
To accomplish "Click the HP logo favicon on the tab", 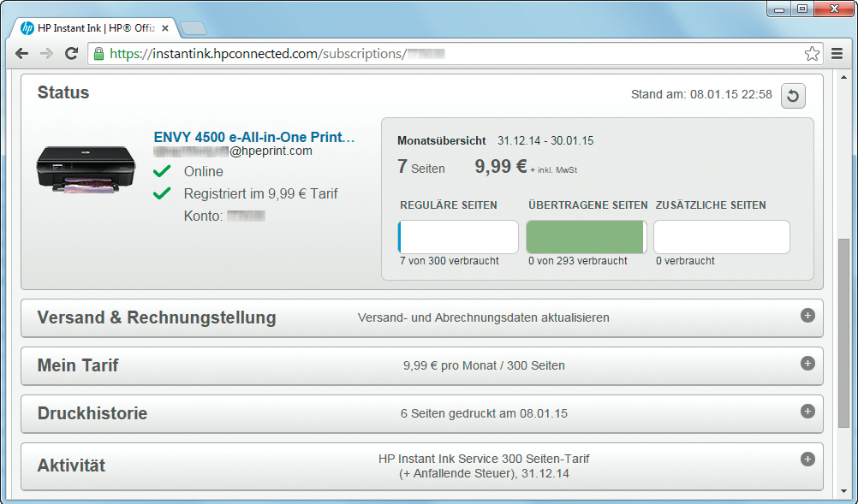I will tap(27, 28).
